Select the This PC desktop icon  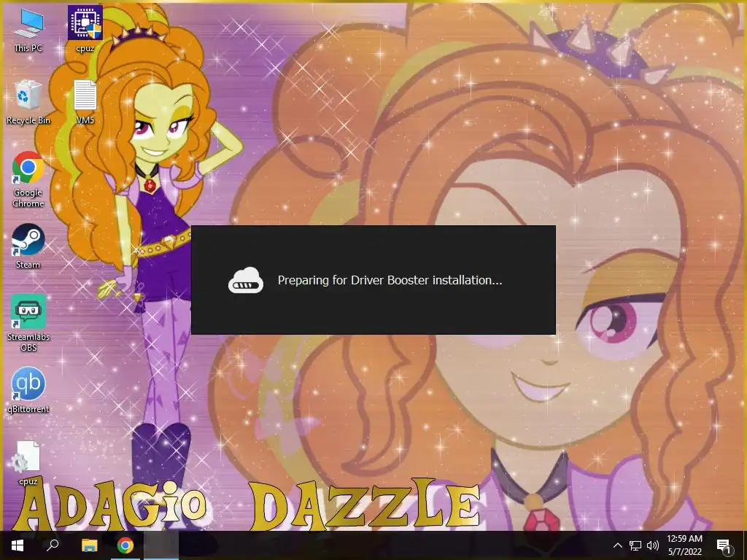pos(28,30)
